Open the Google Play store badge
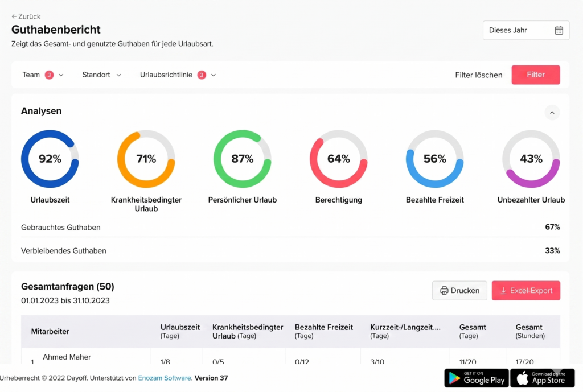Image resolution: width=583 pixels, height=392 pixels. point(476,378)
